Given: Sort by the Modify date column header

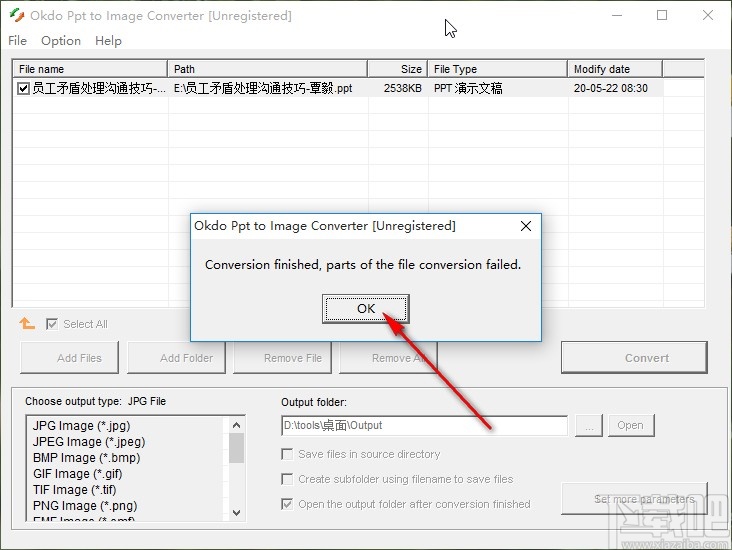Looking at the screenshot, I should tap(615, 69).
